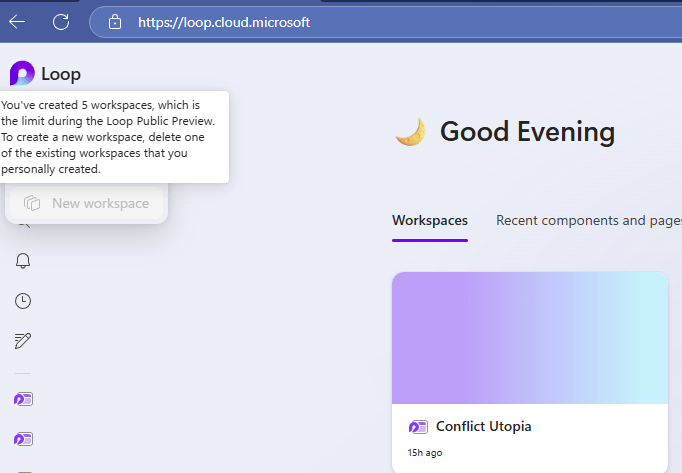The height and width of the screenshot is (473, 682).
Task: Reload the page with the refresh icon
Action: click(x=61, y=22)
